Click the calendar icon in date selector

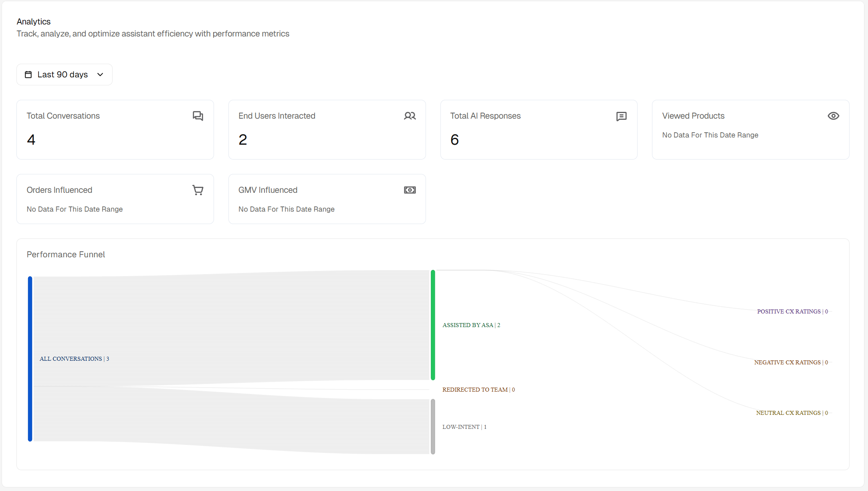(28, 75)
